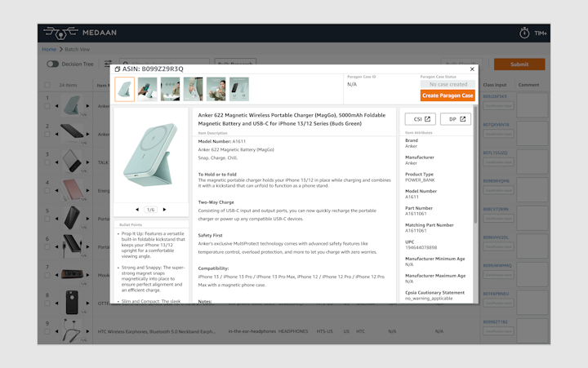Go to the previous product image

(x=137, y=210)
